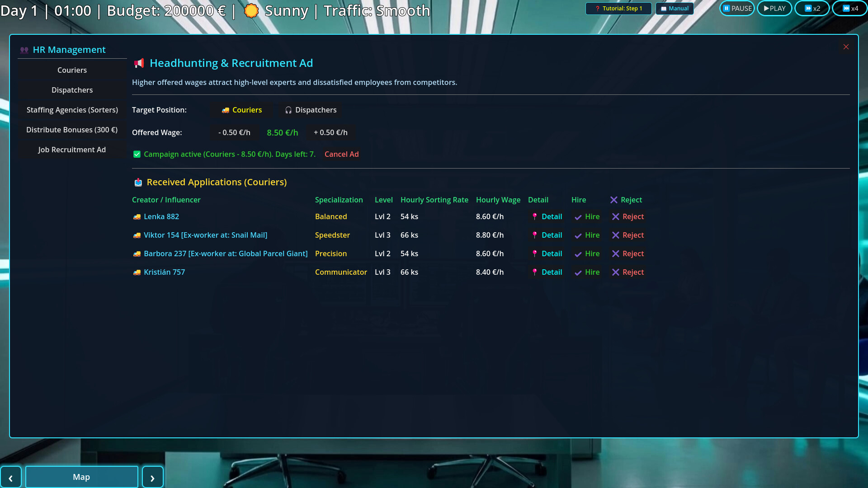868x488 pixels.
Task: Click the truck icon next to Viktor 154
Action: click(137, 235)
